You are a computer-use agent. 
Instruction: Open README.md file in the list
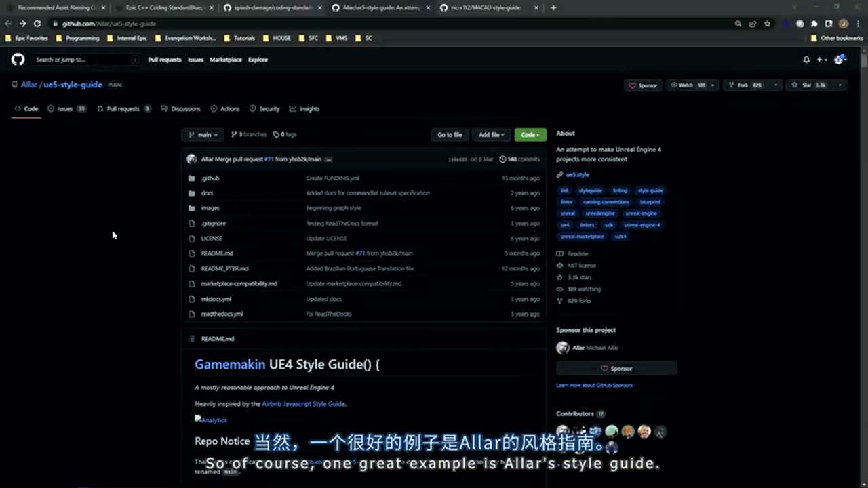pyautogui.click(x=216, y=253)
